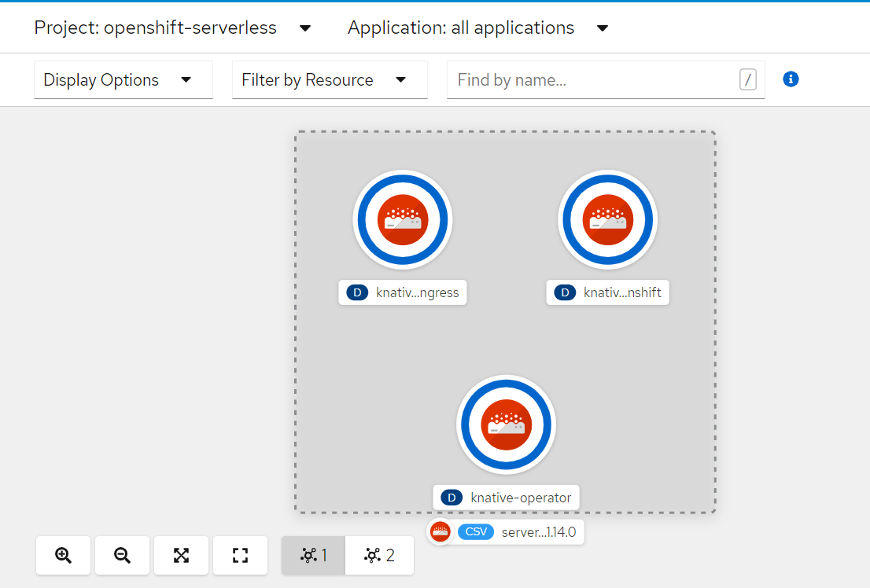870x588 pixels.
Task: Open the Application all applications dropdown
Action: coord(478,28)
